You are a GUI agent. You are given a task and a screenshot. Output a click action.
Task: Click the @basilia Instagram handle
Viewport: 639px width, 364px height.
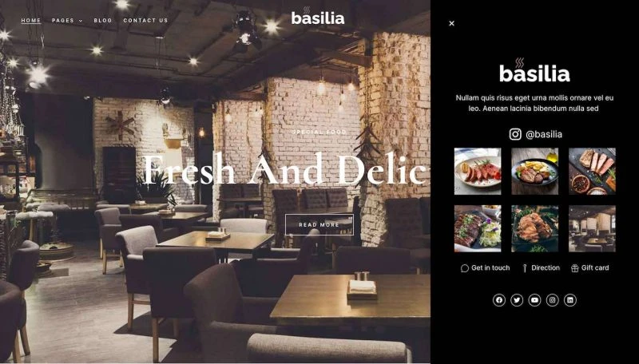544,134
